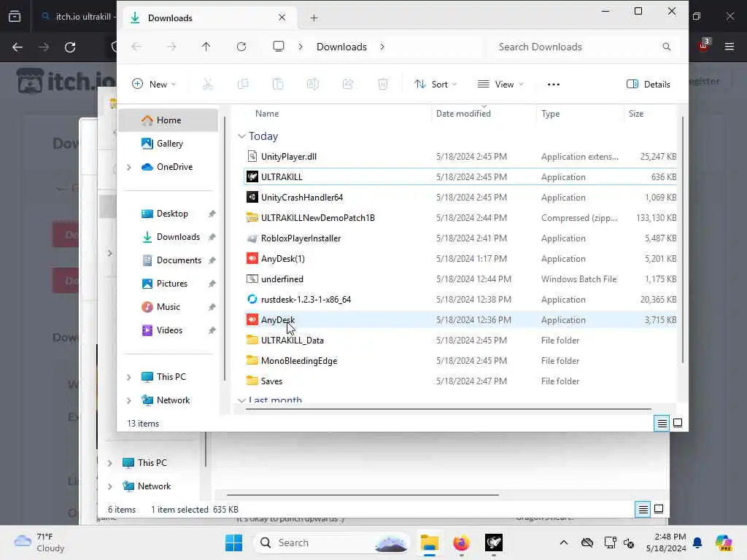Image resolution: width=747 pixels, height=560 pixels.
Task: Refresh the Downloads folder view
Action: click(x=241, y=47)
